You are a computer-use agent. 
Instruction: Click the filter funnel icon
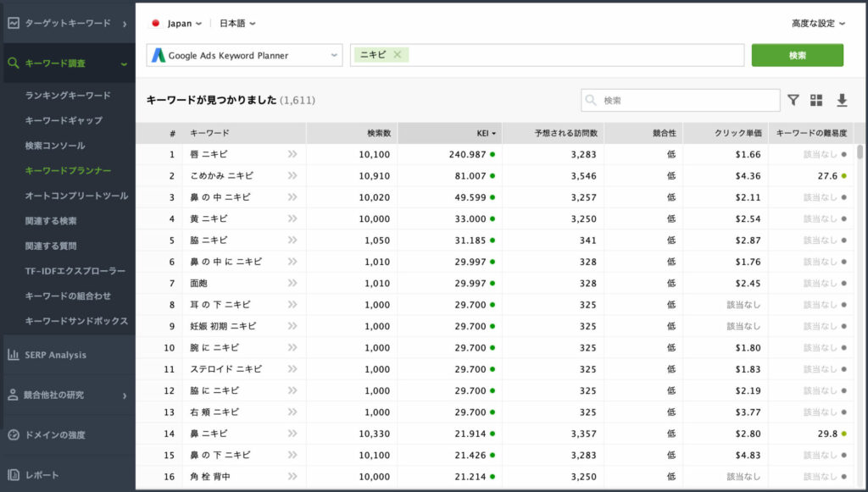click(793, 100)
